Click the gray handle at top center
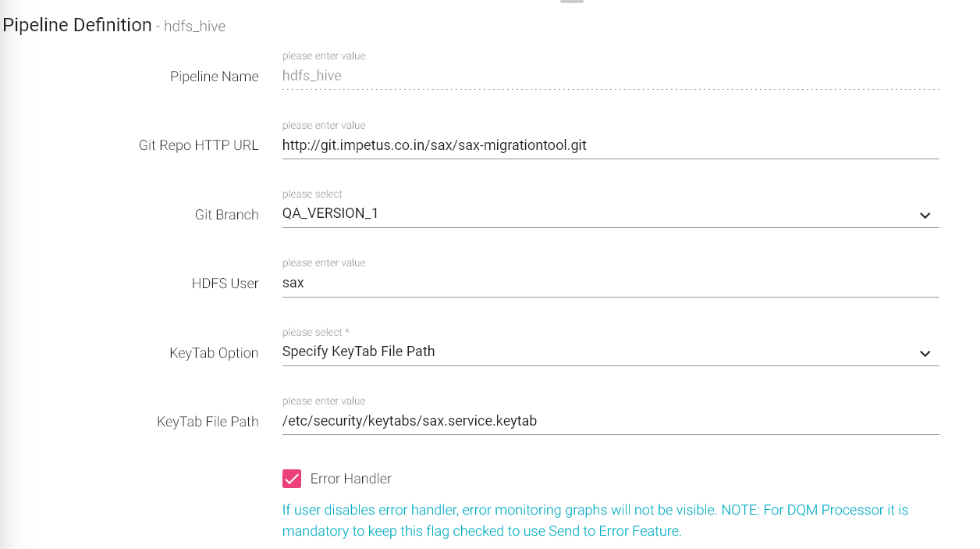This screenshot has height=549, width=980. click(572, 2)
